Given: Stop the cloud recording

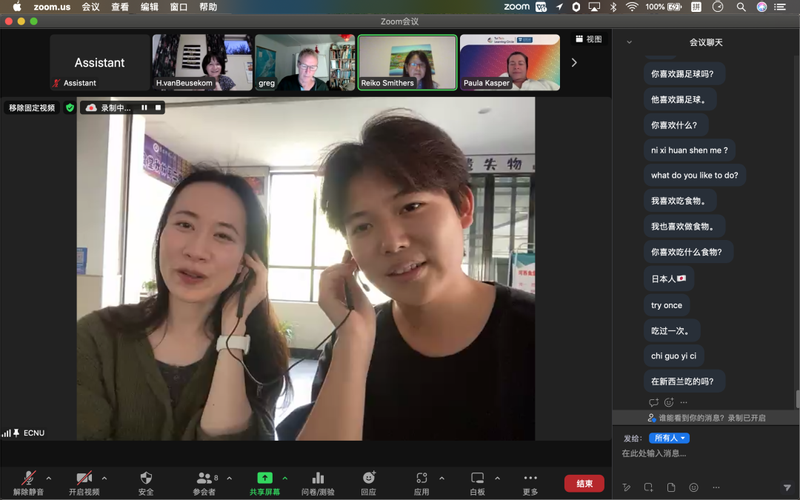Looking at the screenshot, I should click(x=158, y=107).
